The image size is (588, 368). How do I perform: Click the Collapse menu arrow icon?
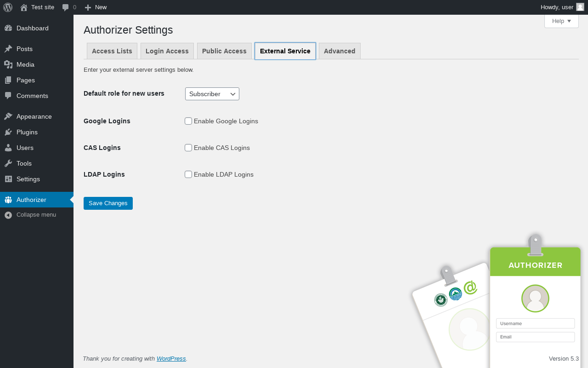click(x=8, y=215)
